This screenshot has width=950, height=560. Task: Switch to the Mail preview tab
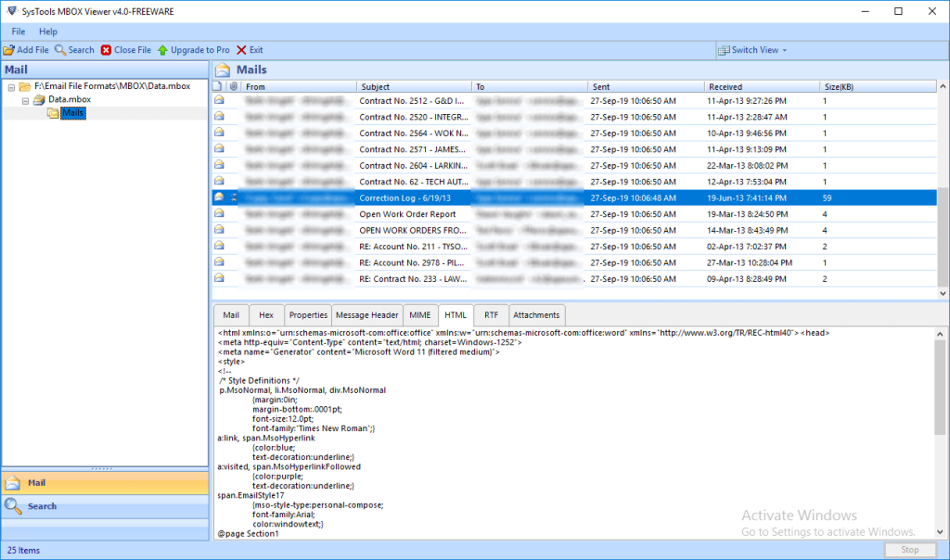pyautogui.click(x=231, y=315)
